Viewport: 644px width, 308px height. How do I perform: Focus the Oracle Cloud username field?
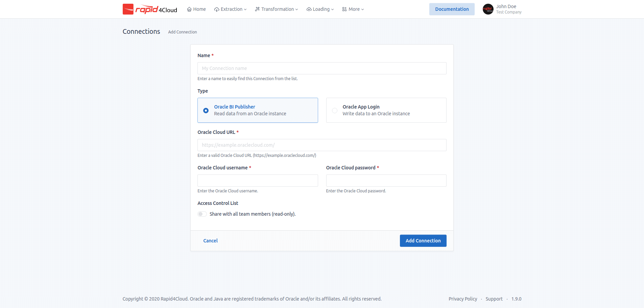[258, 181]
